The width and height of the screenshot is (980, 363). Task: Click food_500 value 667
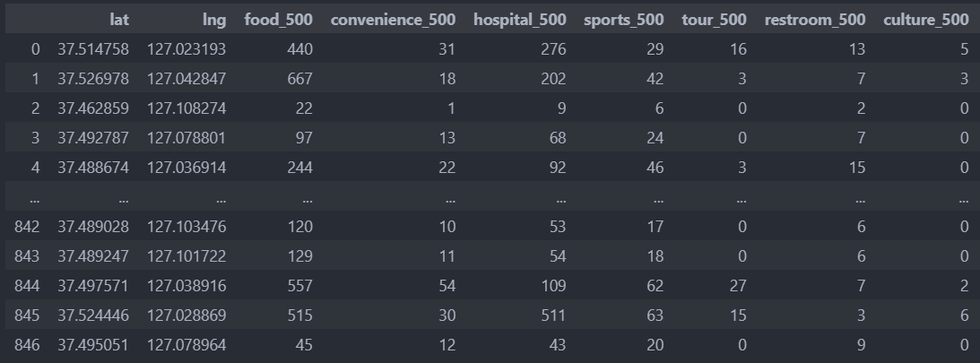[x=299, y=79]
